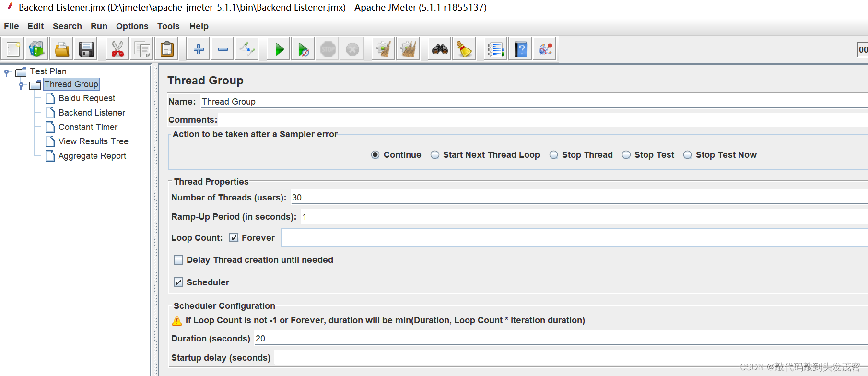
Task: Start the test with green play icon
Action: click(279, 49)
